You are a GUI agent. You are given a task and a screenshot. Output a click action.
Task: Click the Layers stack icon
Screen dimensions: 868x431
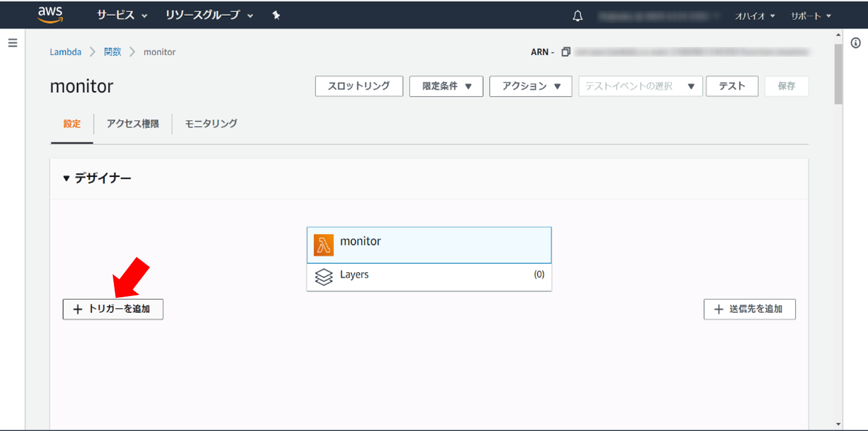click(x=323, y=277)
